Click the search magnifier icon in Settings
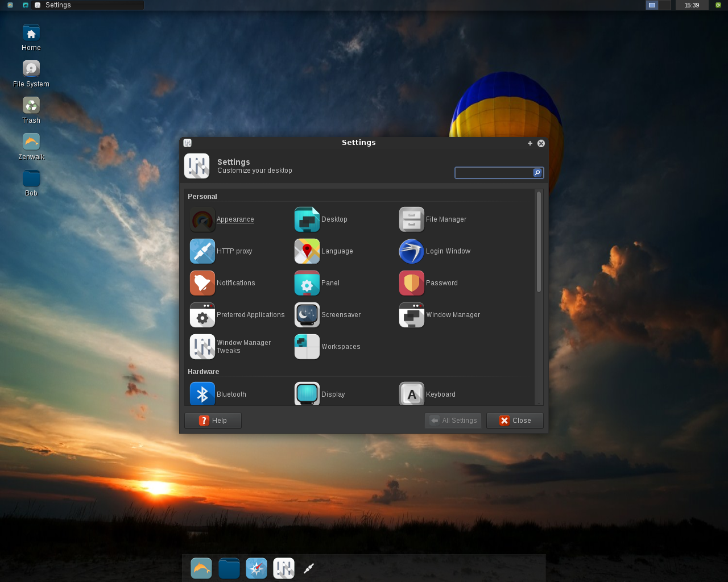Screen dimensions: 728x582 click(537, 173)
